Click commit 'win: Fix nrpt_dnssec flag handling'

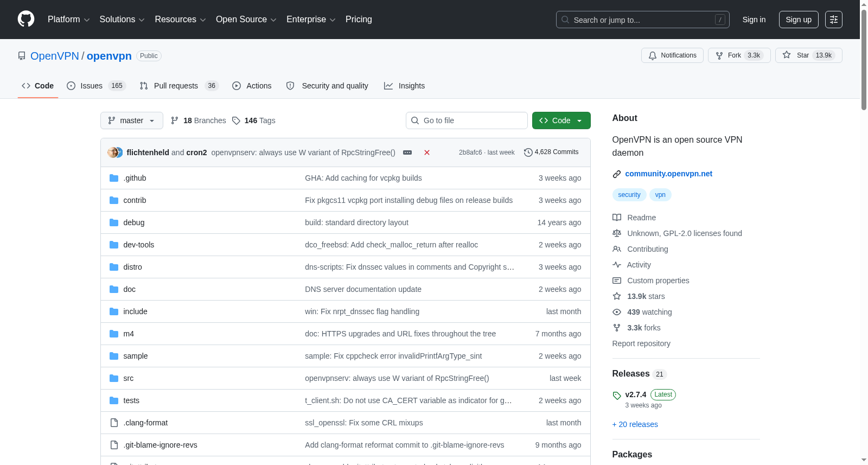click(362, 311)
